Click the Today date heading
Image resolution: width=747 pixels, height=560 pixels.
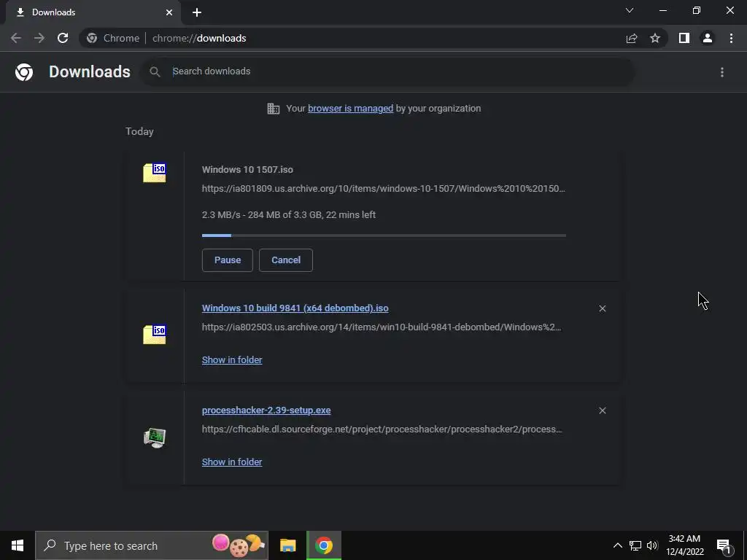click(139, 131)
